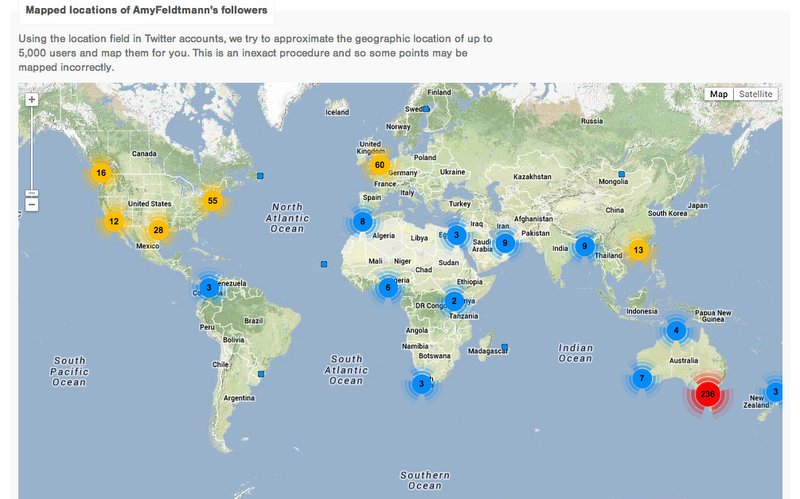Click the 3 cluster near Venezuela
Viewport: 800px width, 499px height.
coord(209,287)
